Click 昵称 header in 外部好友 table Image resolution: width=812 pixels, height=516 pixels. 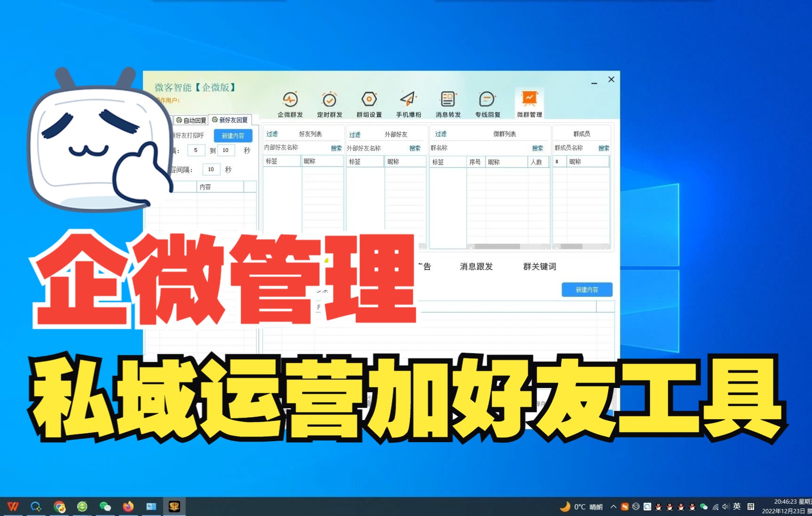coord(405,162)
